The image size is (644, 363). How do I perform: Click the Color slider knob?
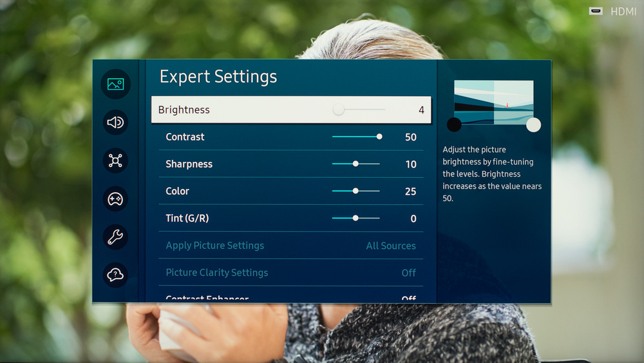click(x=355, y=191)
